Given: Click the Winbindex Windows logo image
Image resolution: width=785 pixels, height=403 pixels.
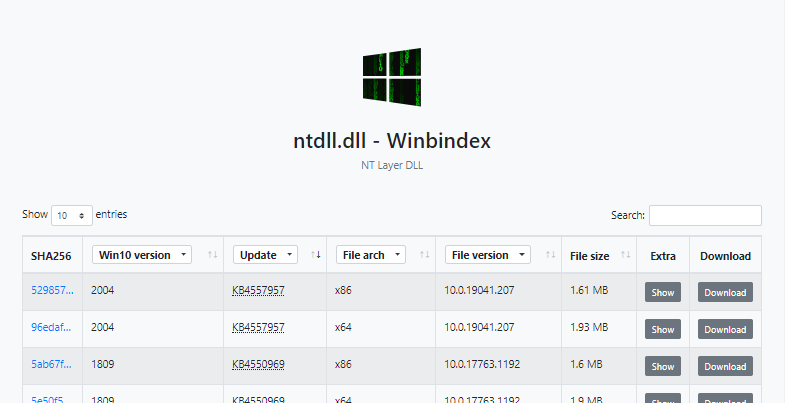Looking at the screenshot, I should 392,77.
